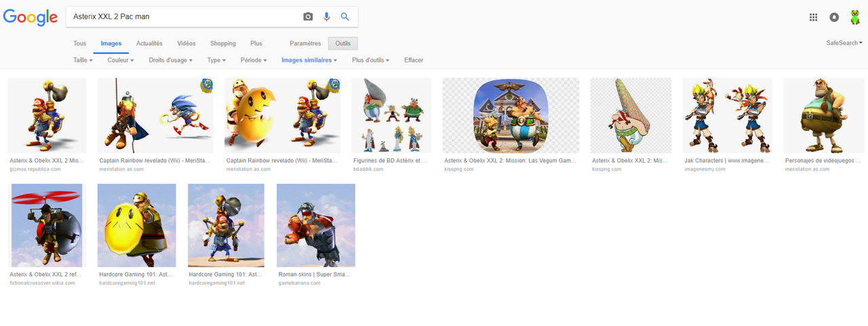Image resolution: width=868 pixels, height=326 pixels.
Task: Expand the Période filter dropdown
Action: 254,60
